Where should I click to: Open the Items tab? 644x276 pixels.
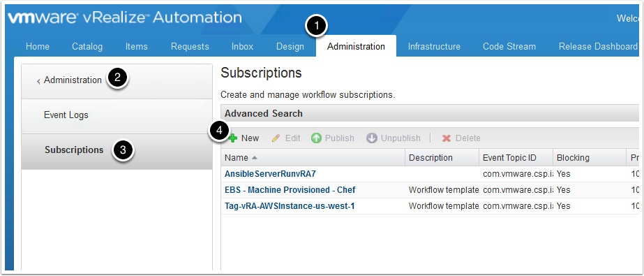(136, 47)
